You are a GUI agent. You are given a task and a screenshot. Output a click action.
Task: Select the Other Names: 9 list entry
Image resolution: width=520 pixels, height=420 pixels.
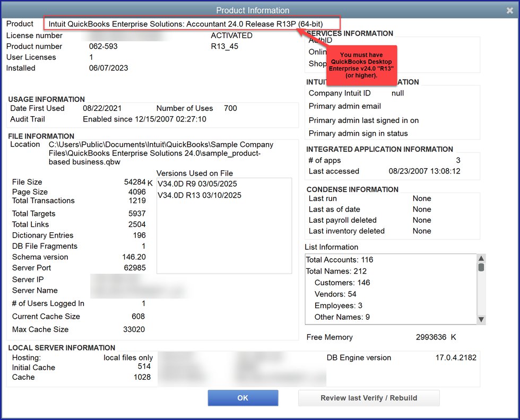pos(342,317)
